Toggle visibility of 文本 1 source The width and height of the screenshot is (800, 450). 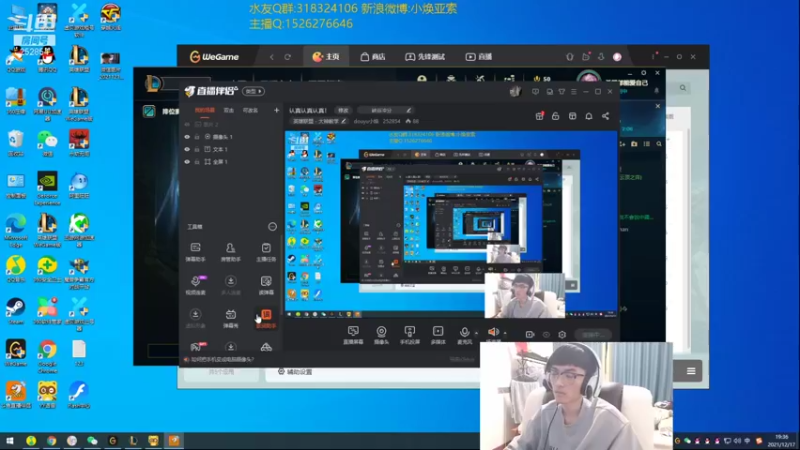coord(187,149)
